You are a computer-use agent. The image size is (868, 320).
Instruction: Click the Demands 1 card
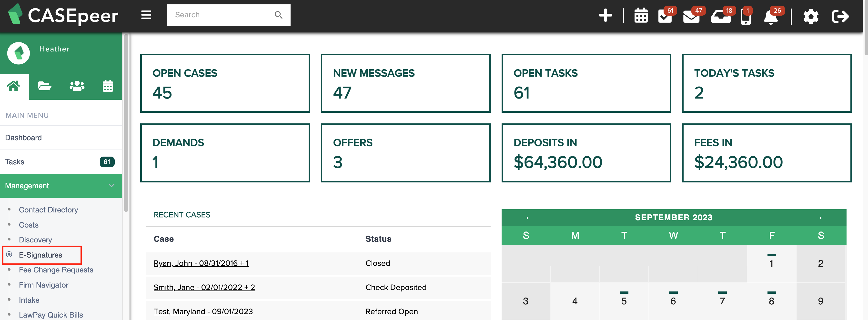click(x=225, y=153)
